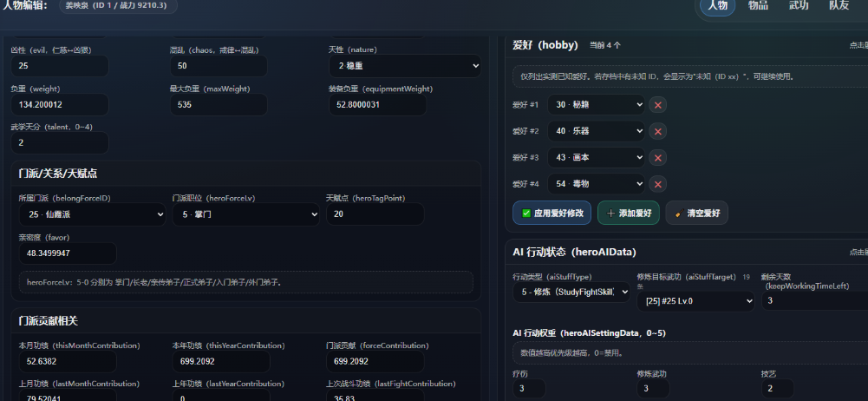Screen dimensions: 868x401
Task: Open hobby #4 dropdown showing 54 · 毒物
Action: (x=597, y=184)
